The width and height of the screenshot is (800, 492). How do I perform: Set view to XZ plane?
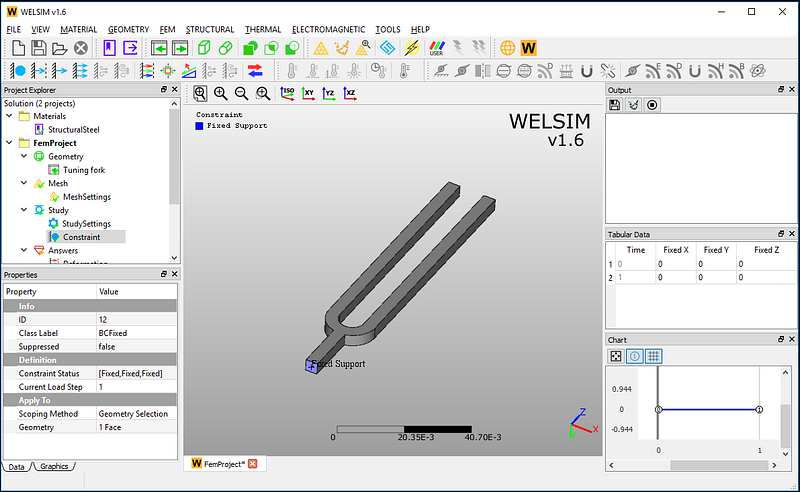[350, 93]
